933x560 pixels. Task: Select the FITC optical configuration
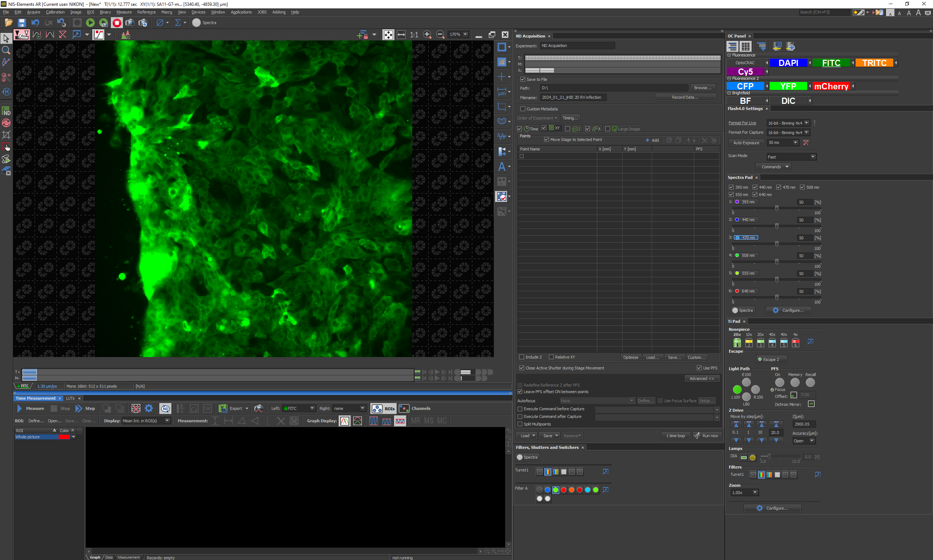pos(831,63)
